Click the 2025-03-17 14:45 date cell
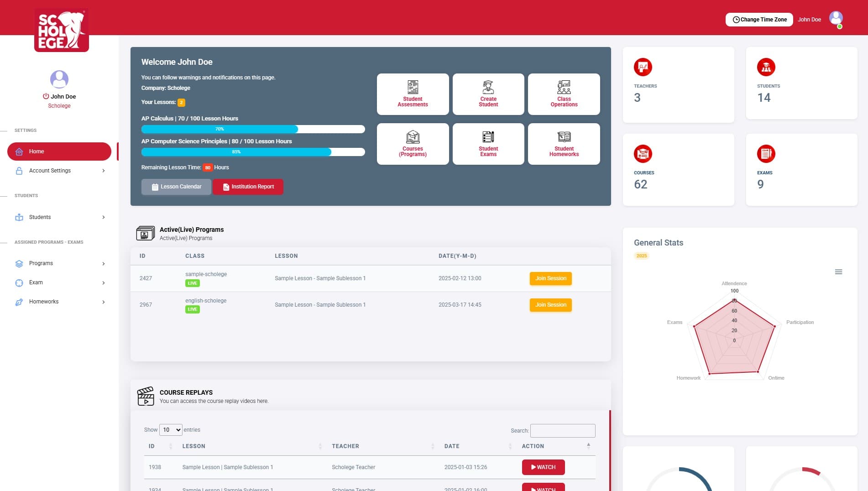 tap(460, 305)
